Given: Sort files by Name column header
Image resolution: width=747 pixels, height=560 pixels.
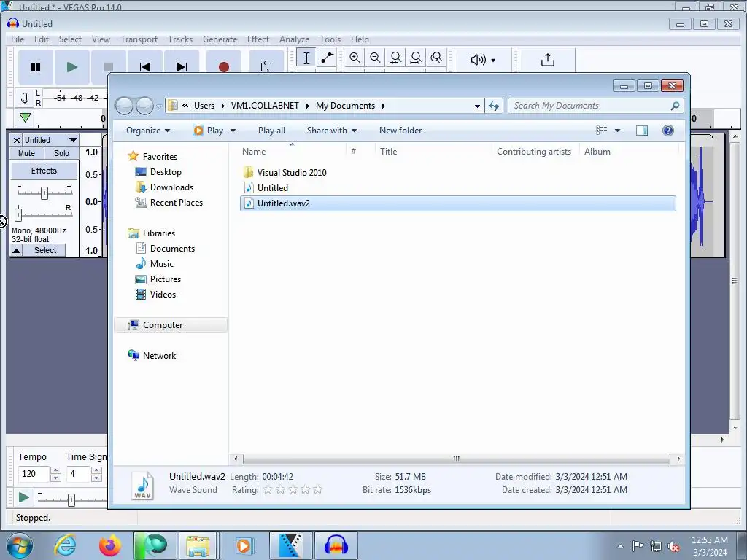Looking at the screenshot, I should point(291,152).
